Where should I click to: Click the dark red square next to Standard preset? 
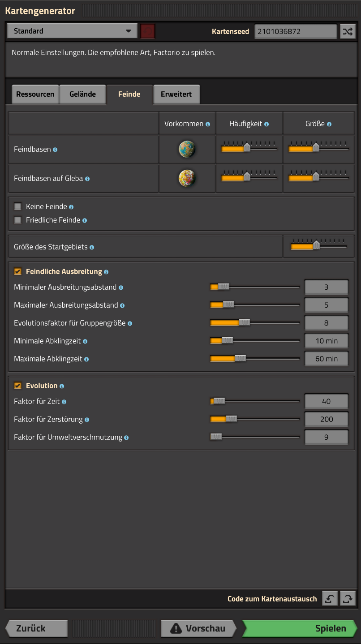(x=148, y=31)
